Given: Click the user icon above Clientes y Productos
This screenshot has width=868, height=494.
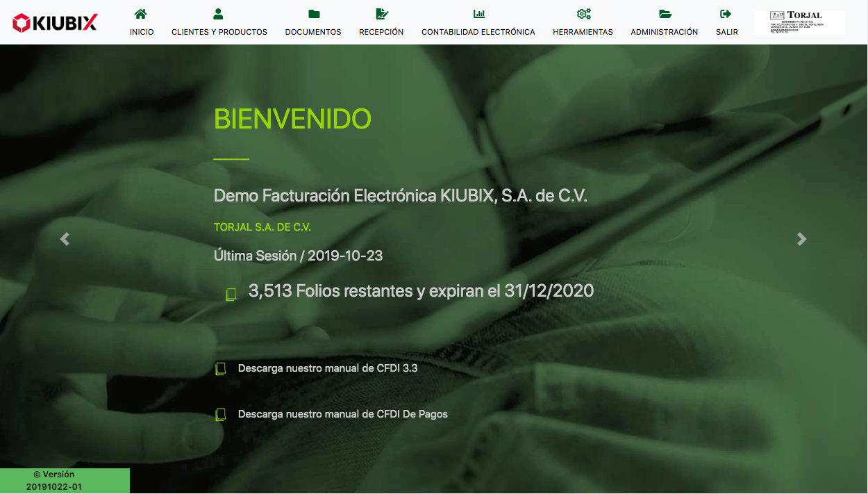Looking at the screenshot, I should pos(219,14).
